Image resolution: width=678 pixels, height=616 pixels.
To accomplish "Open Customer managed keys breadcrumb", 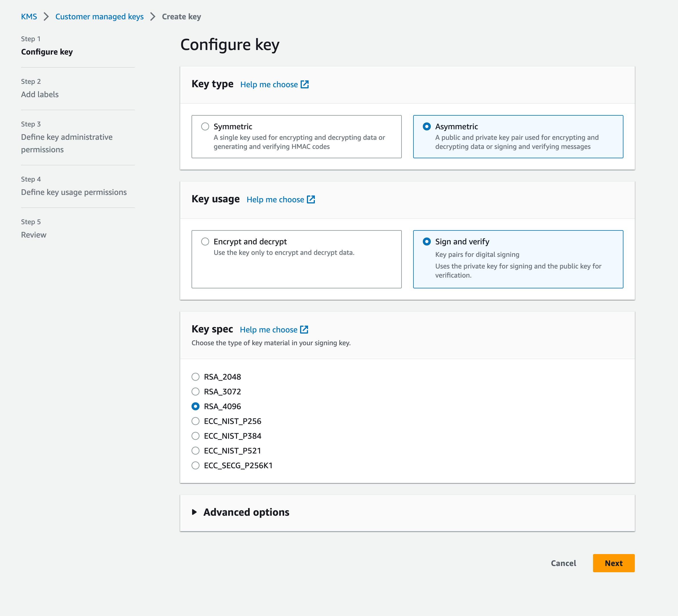I will (99, 16).
